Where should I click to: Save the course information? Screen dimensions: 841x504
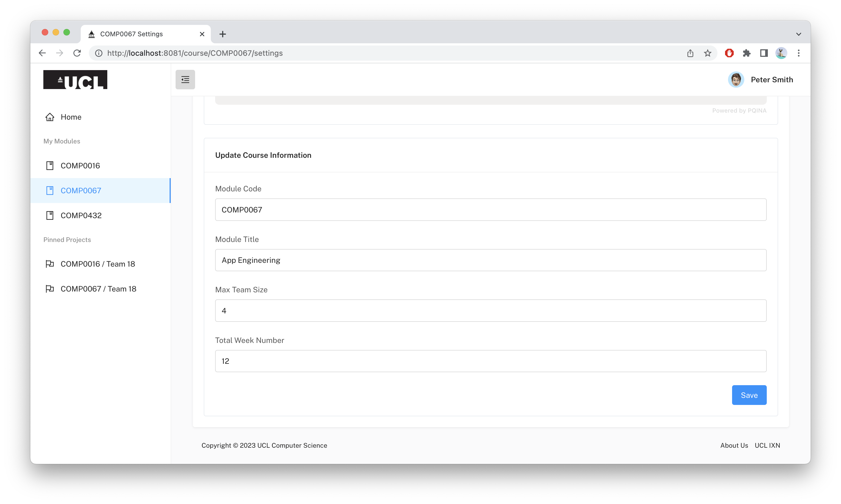tap(749, 395)
